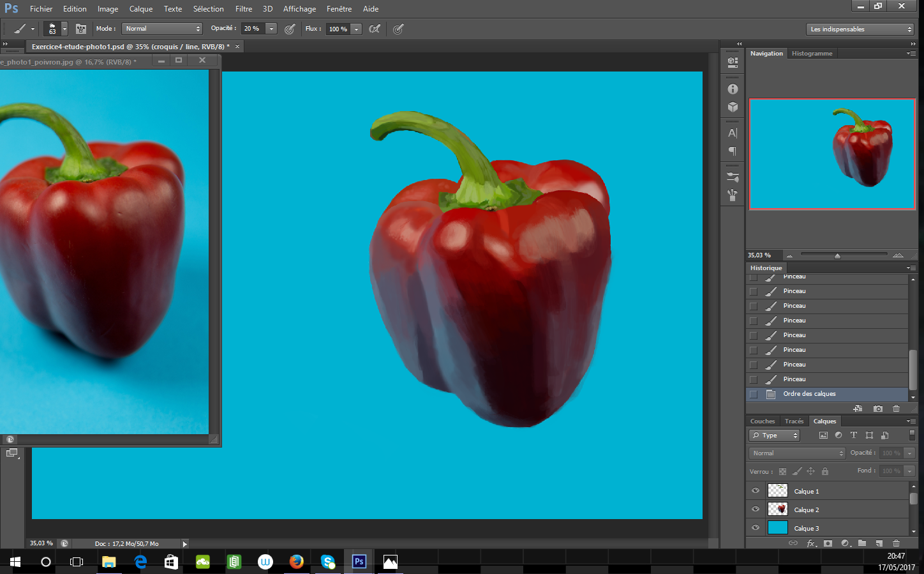
Task: Switch to the Histogramme tab
Action: [812, 53]
